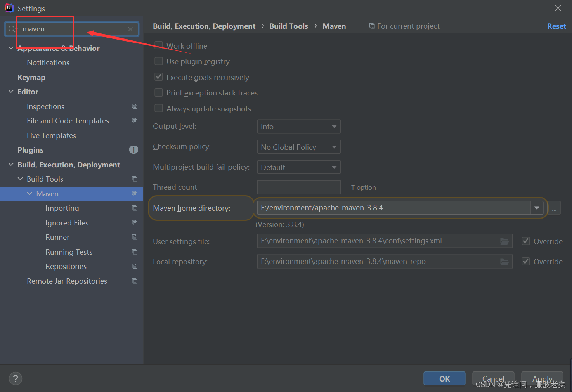Uncheck Execute goals recursively

click(x=159, y=77)
